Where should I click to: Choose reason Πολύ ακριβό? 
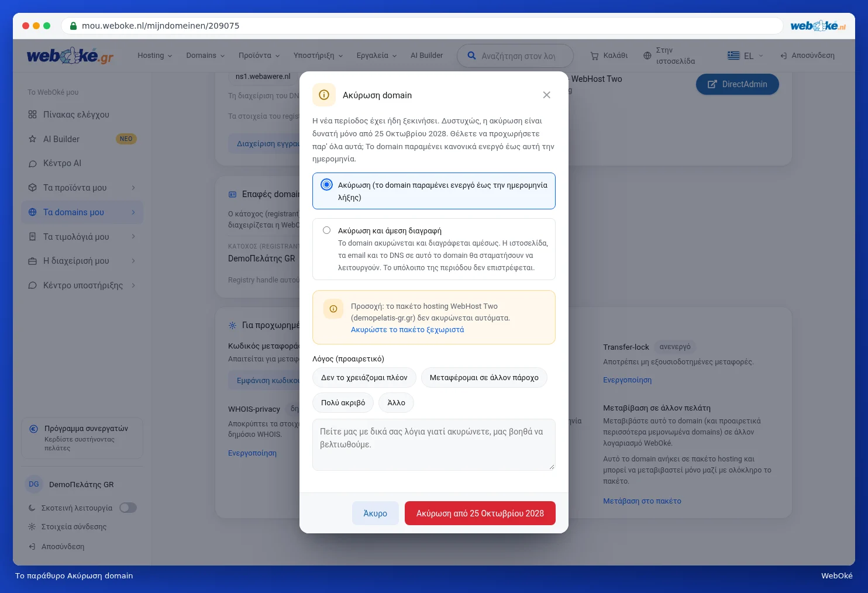pos(343,403)
